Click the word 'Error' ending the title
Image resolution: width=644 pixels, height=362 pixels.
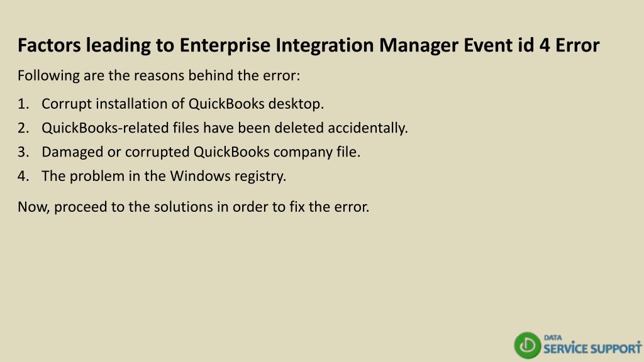[x=577, y=45]
